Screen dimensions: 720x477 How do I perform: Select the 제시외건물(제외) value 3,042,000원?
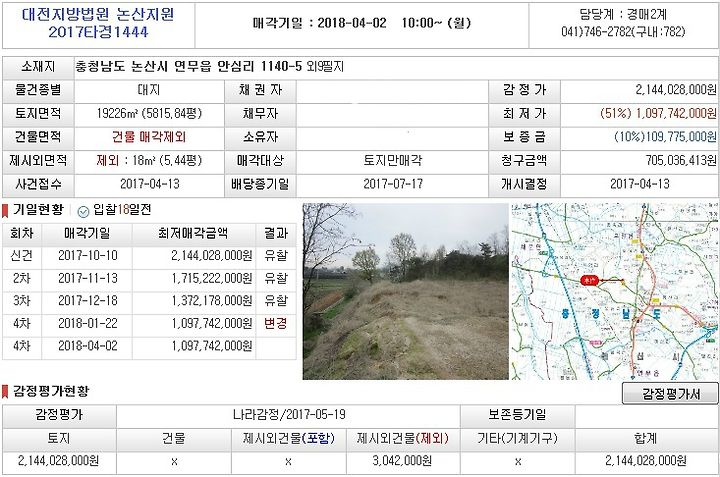coord(402,461)
